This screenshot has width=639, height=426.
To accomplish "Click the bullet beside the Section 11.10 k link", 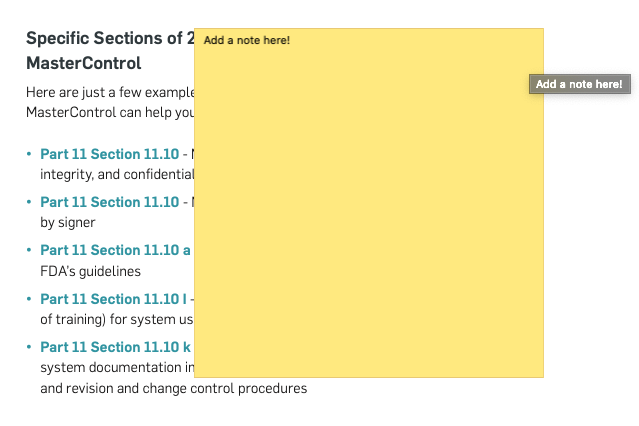I will point(29,347).
